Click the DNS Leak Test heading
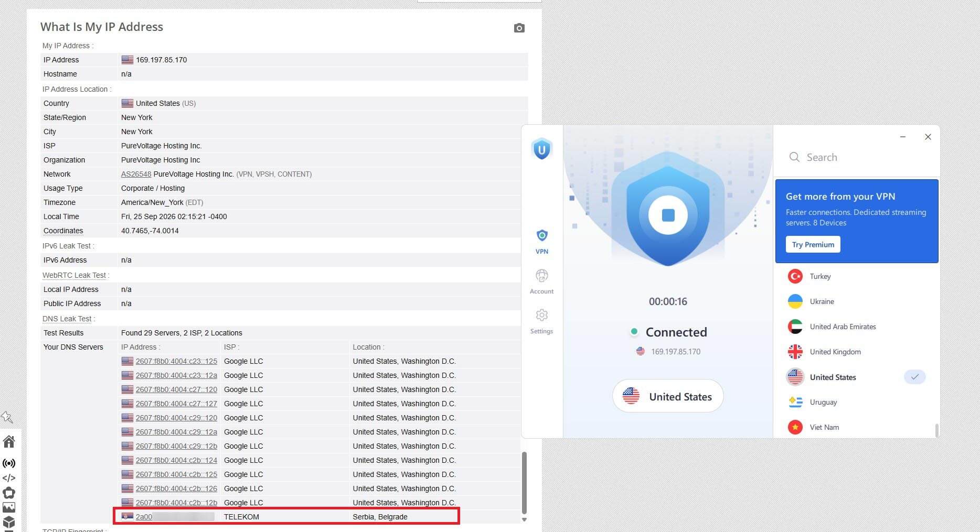Viewport: 980px width, 532px height. coord(67,319)
